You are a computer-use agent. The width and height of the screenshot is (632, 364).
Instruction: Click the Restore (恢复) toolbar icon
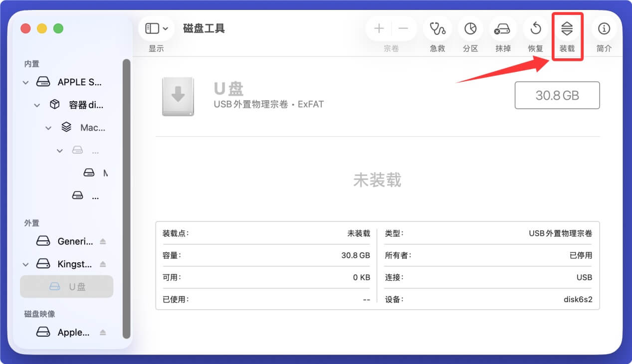click(535, 28)
